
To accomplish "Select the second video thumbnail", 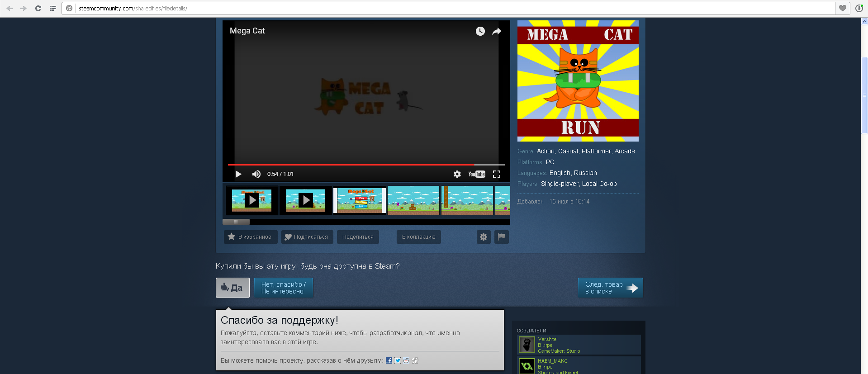I will 306,200.
